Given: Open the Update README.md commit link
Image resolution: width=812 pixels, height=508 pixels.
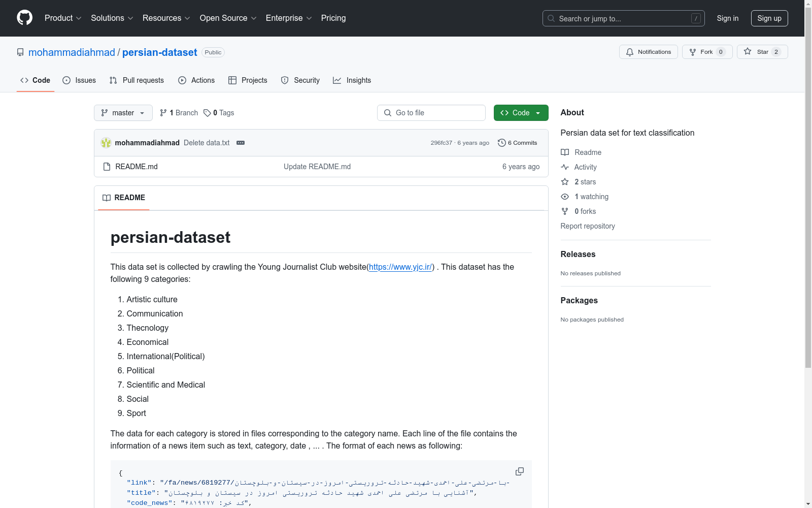Looking at the screenshot, I should 317,167.
